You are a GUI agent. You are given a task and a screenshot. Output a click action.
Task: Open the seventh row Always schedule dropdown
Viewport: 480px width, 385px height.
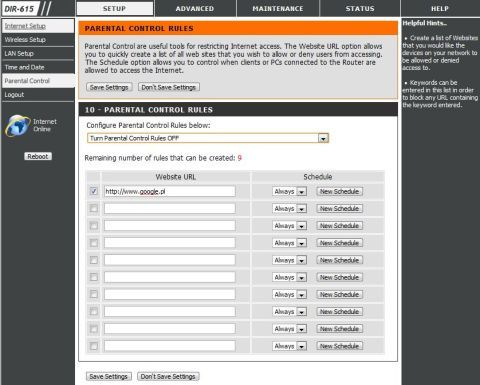(x=289, y=294)
